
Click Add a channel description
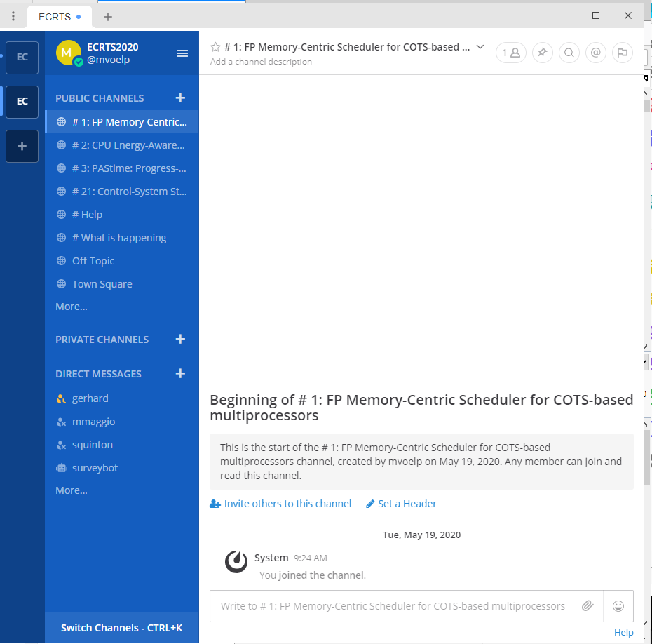click(x=261, y=62)
